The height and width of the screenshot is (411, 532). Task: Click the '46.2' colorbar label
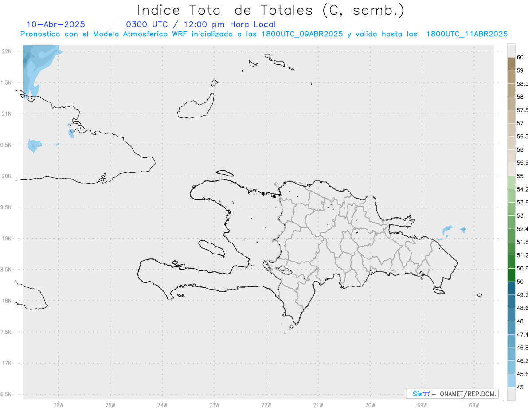[x=522, y=361]
